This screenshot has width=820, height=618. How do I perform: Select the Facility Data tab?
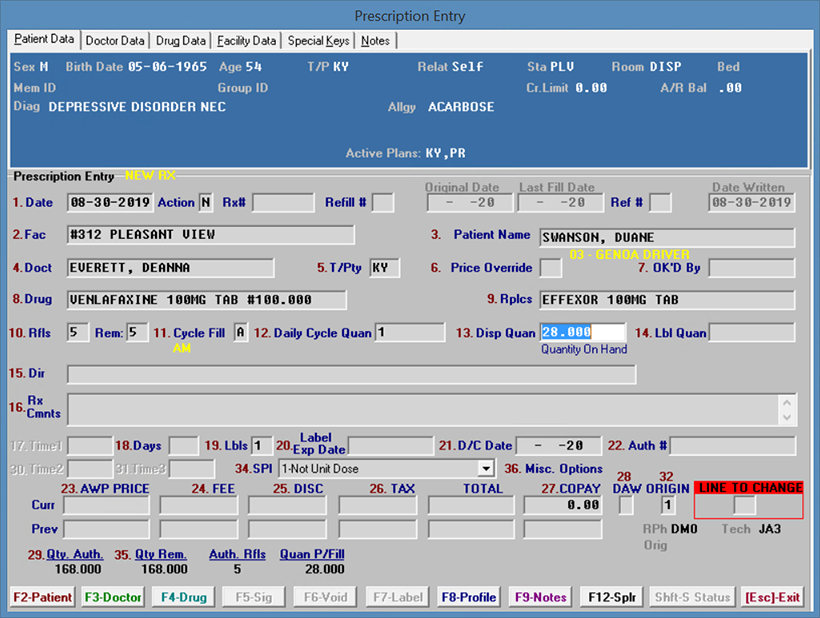[x=246, y=41]
